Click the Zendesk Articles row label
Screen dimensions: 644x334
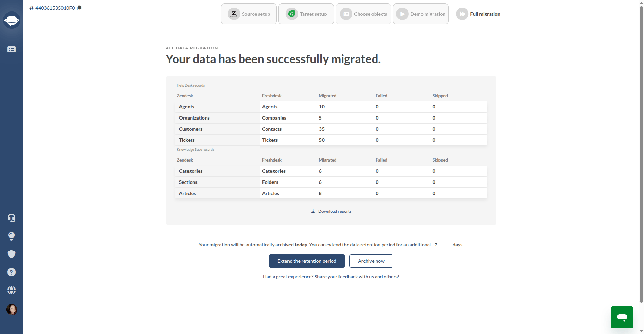(187, 193)
